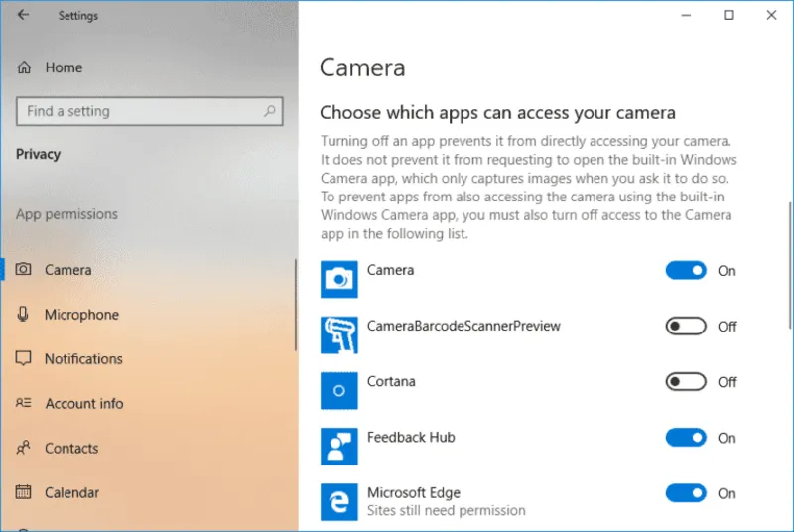Click the Home icon in sidebar
794x532 pixels.
click(24, 67)
